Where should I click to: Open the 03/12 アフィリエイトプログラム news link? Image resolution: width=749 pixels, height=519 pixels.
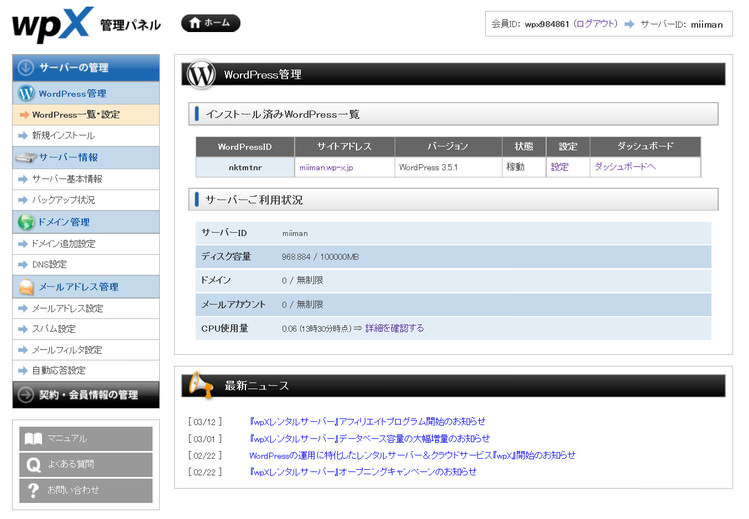click(367, 422)
